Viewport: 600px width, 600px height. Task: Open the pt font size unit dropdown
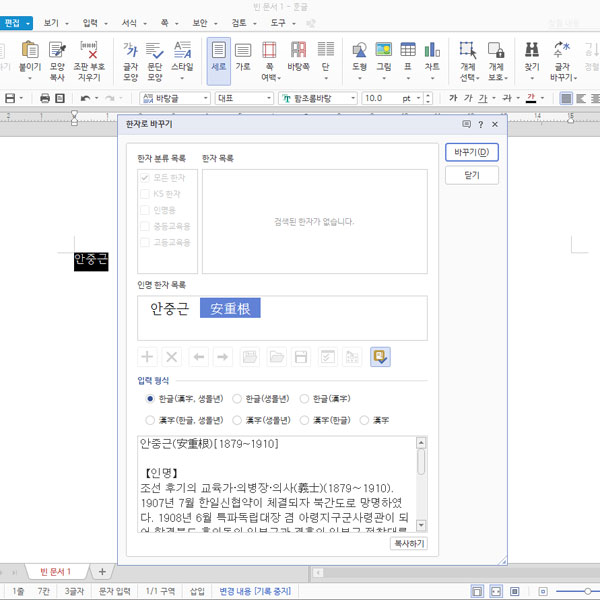tap(418, 98)
